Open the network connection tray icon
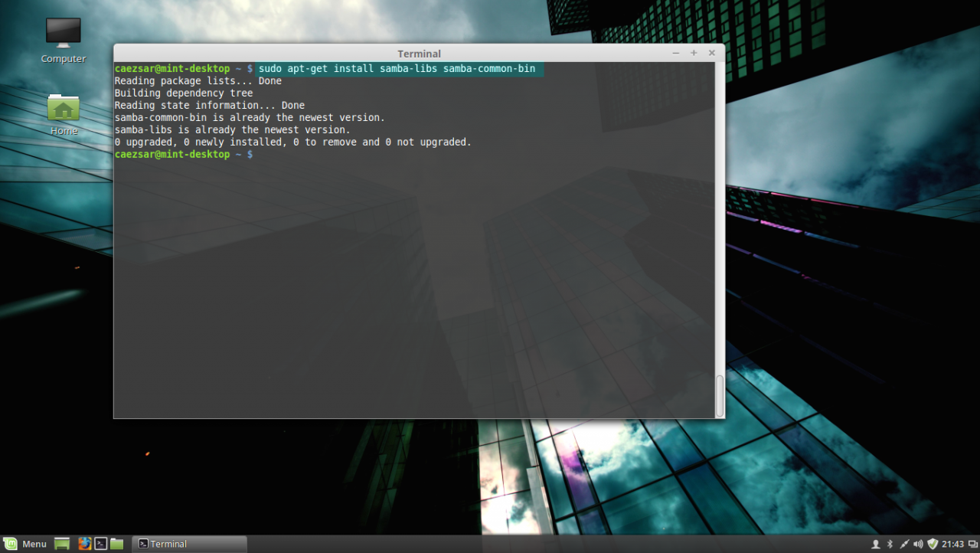 tap(904, 545)
